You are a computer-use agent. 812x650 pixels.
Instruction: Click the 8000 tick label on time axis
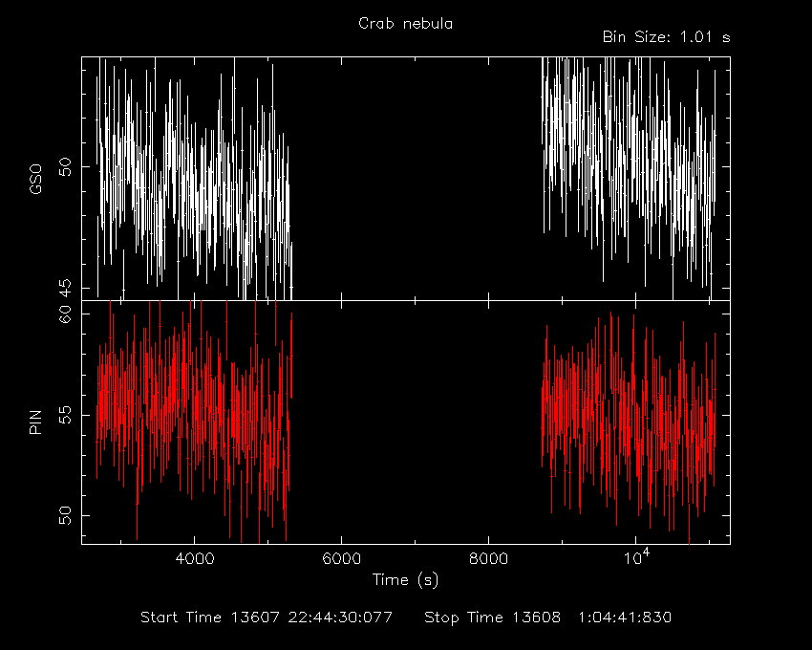489,559
